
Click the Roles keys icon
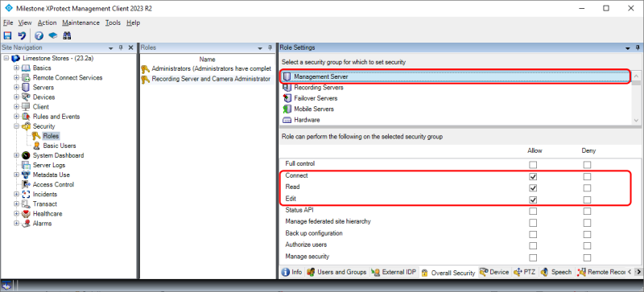point(36,136)
